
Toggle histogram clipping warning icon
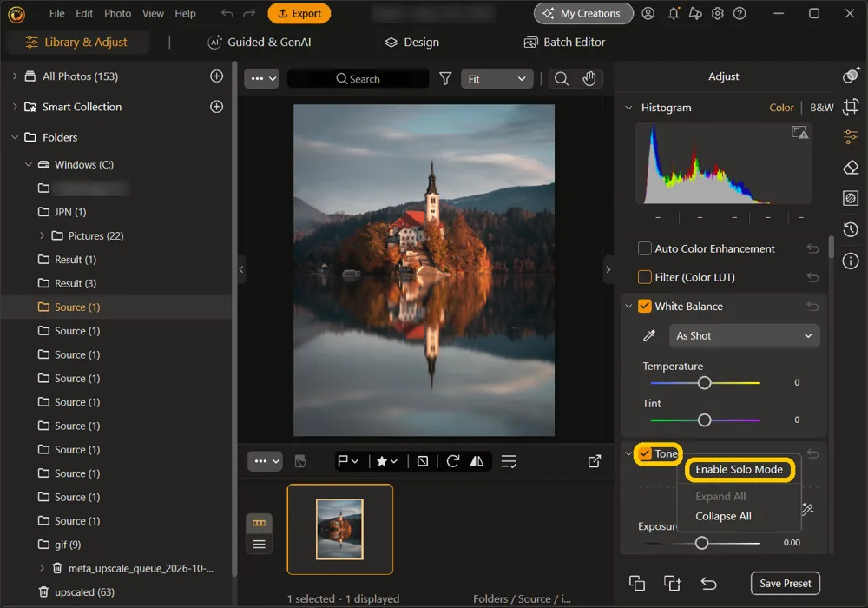tap(800, 132)
